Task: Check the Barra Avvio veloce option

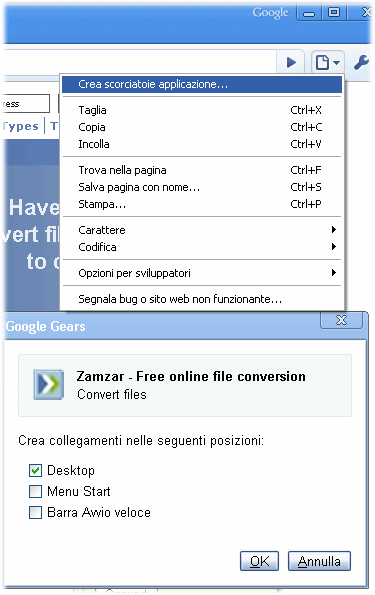Action: (35, 513)
